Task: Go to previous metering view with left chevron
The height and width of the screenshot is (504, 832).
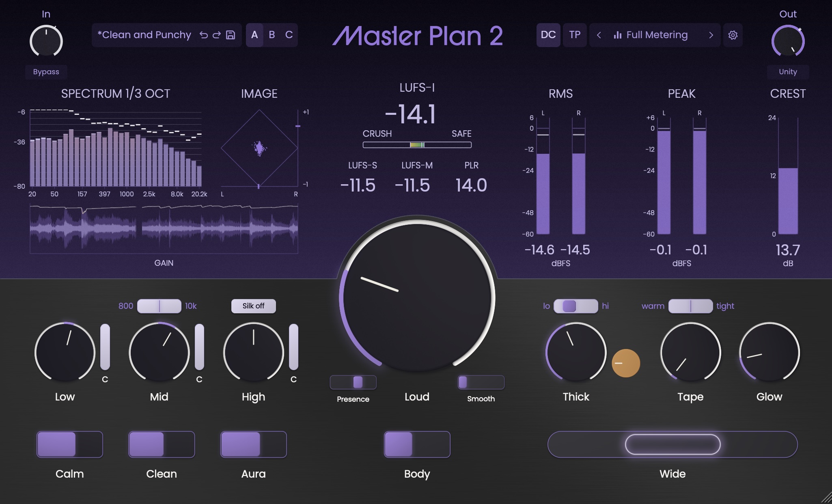Action: coord(599,35)
